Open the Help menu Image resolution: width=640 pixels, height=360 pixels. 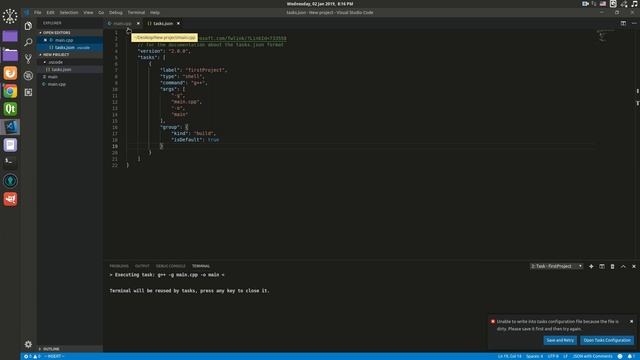(155, 13)
